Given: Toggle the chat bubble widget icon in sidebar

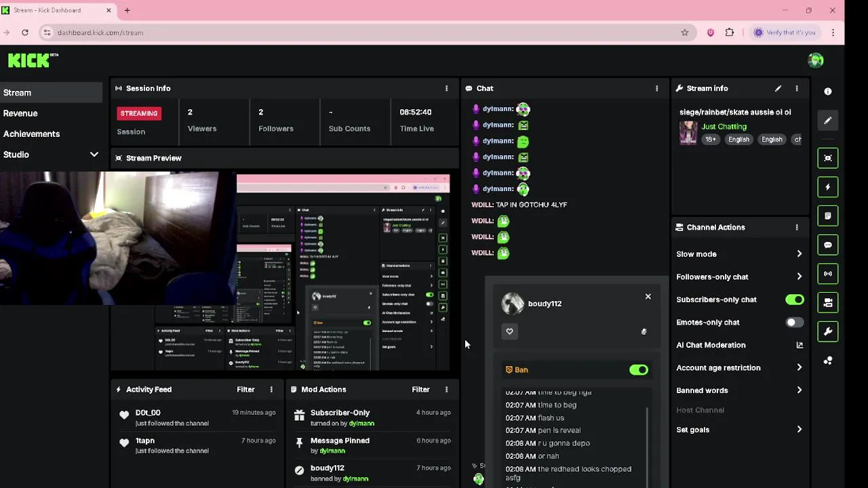Looking at the screenshot, I should pos(827,245).
